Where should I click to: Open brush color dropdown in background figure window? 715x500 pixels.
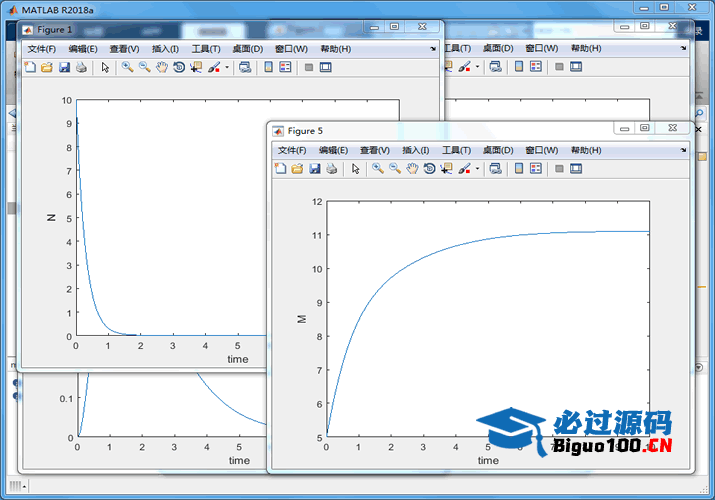click(477, 67)
